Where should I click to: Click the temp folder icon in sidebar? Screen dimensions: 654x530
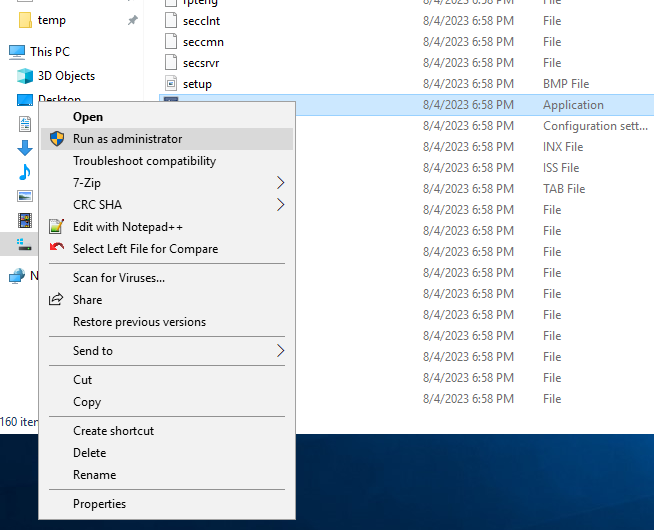coord(25,20)
